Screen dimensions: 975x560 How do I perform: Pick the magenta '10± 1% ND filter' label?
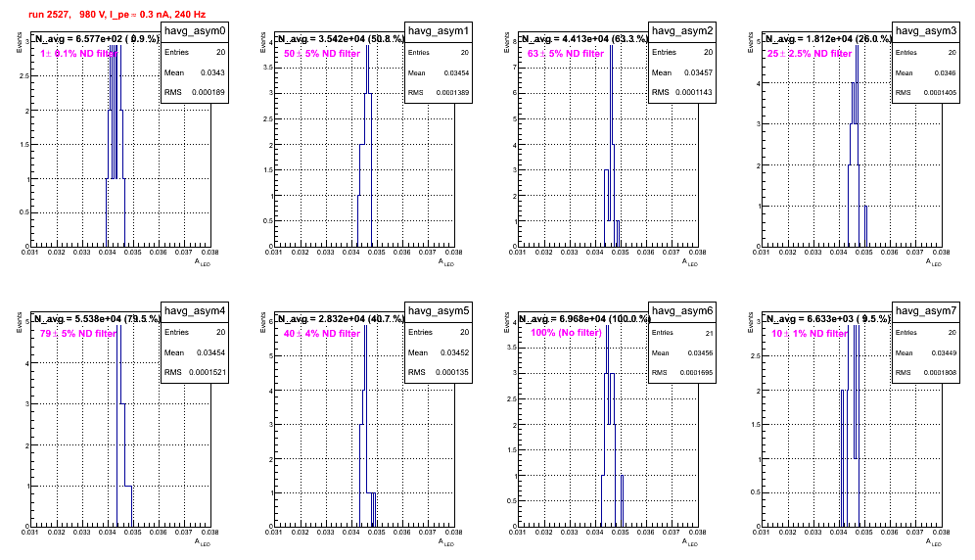pyautogui.click(x=810, y=334)
